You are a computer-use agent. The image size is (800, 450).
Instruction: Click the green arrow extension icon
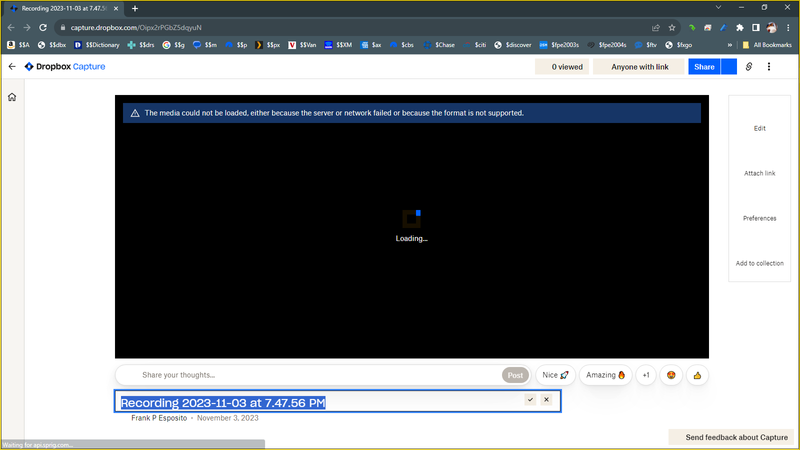692,28
